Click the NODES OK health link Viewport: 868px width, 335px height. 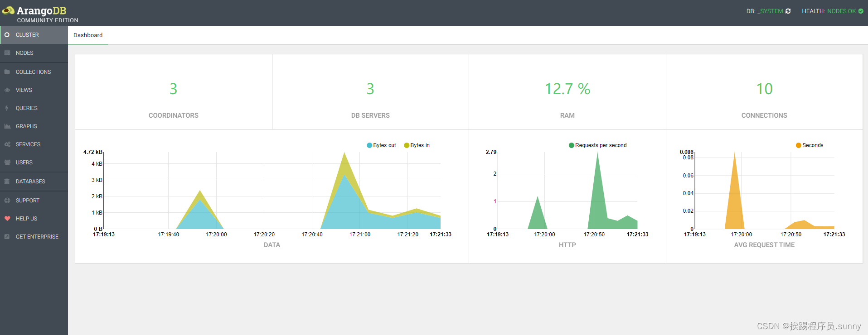(841, 11)
